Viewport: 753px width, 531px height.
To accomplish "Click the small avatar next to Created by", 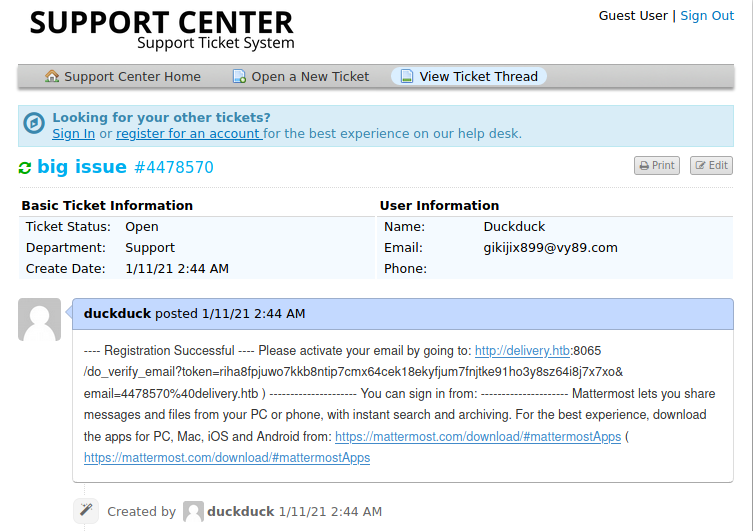I will 193,511.
